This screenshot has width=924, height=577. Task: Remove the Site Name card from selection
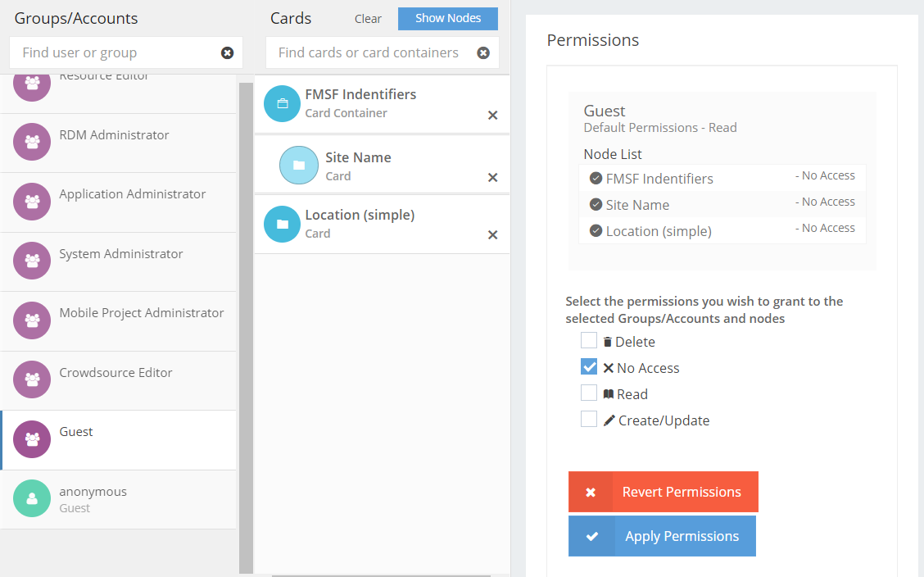pyautogui.click(x=492, y=175)
